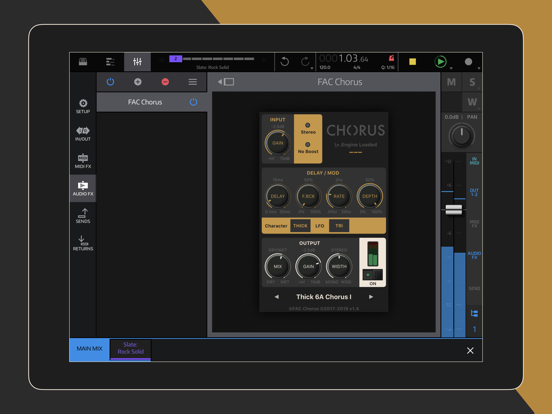This screenshot has width=552, height=414.
Task: Toggle the mixer faders icon in top bar
Action: pyautogui.click(x=137, y=62)
